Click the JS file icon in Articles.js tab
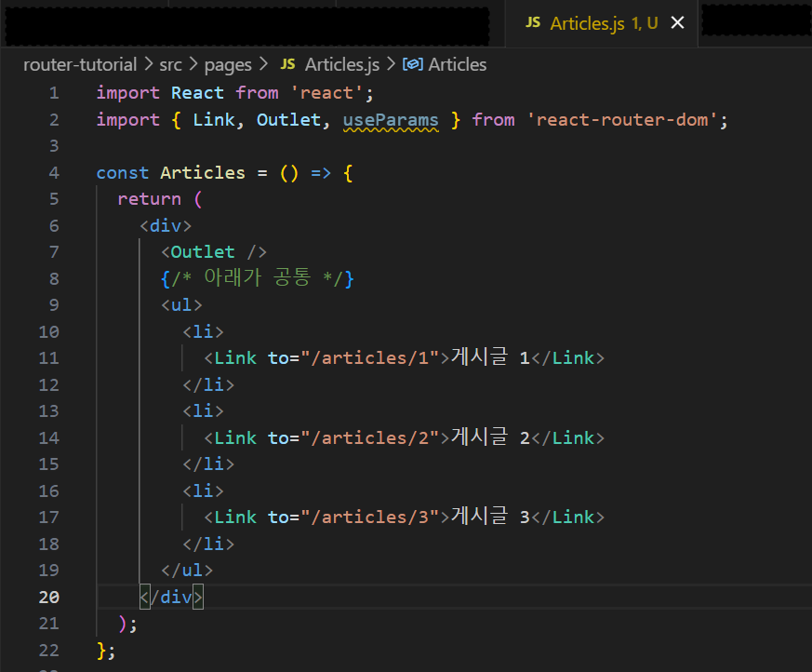The width and height of the screenshot is (812, 672). [533, 22]
